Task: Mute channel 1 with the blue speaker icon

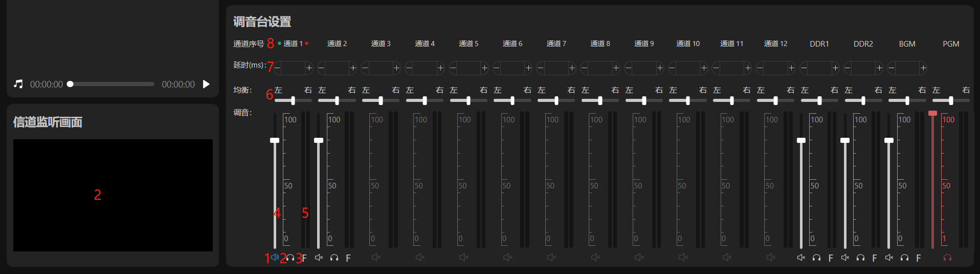Action: pyautogui.click(x=275, y=258)
